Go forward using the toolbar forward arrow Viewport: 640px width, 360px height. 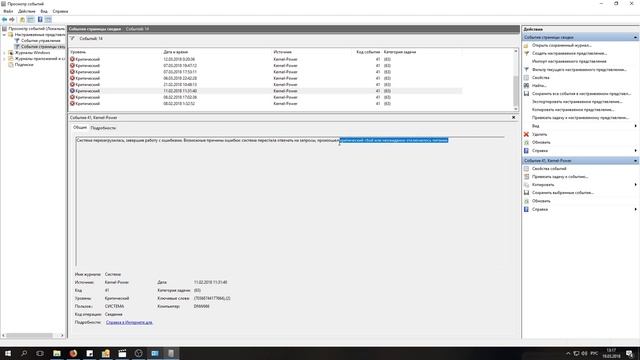(x=12, y=20)
